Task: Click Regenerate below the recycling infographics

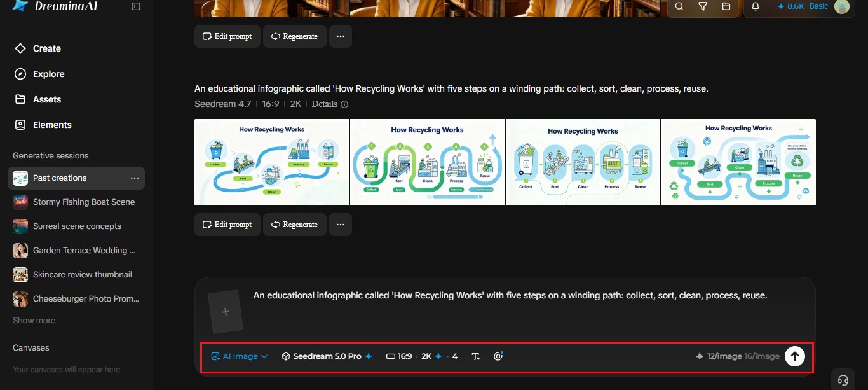Action: pos(295,225)
